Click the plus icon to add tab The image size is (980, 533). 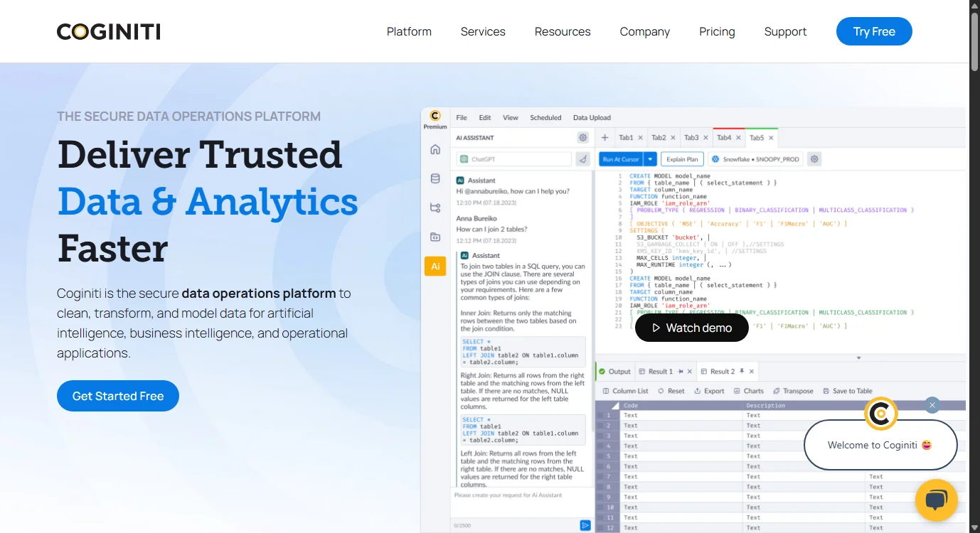point(604,138)
